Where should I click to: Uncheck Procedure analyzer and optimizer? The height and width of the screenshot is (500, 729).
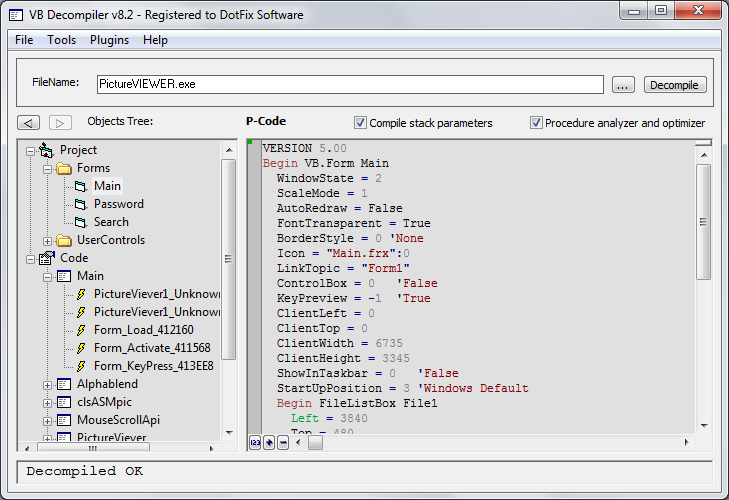tap(536, 123)
